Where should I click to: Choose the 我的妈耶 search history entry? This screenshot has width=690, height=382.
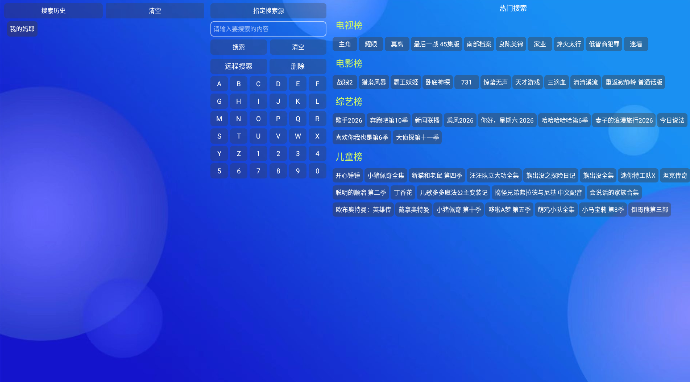[22, 29]
